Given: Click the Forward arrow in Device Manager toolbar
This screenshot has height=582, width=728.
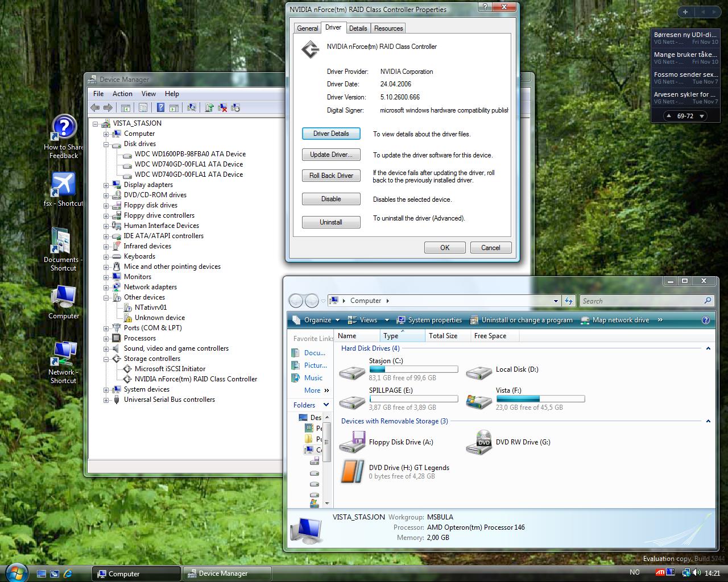Looking at the screenshot, I should pos(108,107).
